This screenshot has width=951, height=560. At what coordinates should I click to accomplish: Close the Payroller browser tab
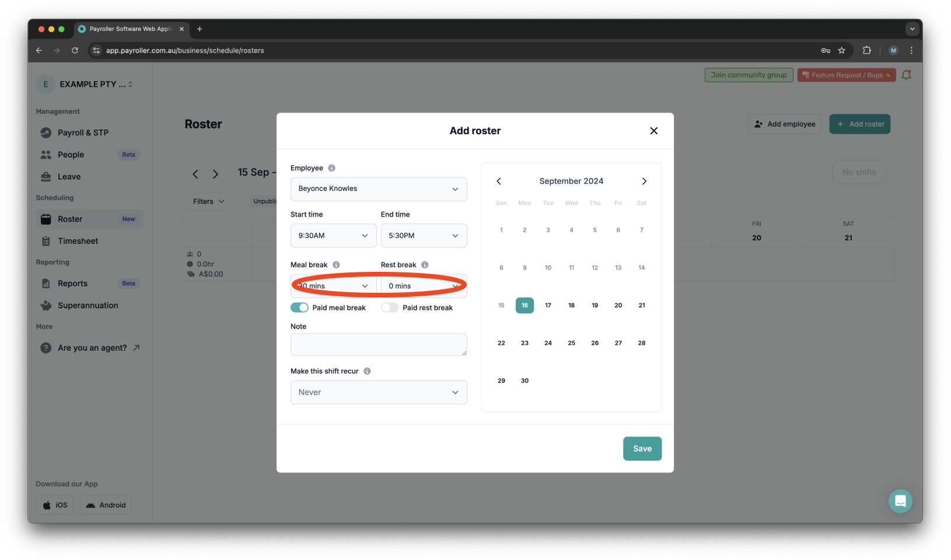tap(181, 29)
